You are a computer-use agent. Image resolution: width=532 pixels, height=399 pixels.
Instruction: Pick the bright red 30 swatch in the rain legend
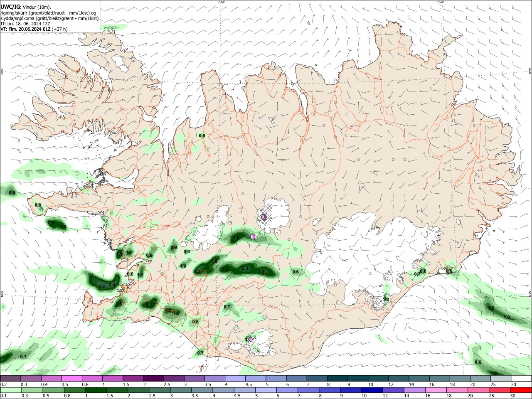[521, 390]
